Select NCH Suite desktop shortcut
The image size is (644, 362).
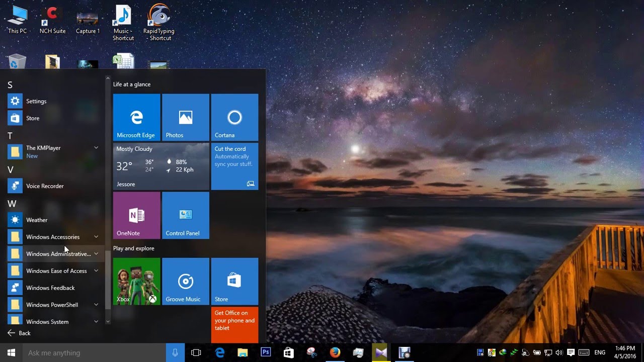(x=52, y=20)
